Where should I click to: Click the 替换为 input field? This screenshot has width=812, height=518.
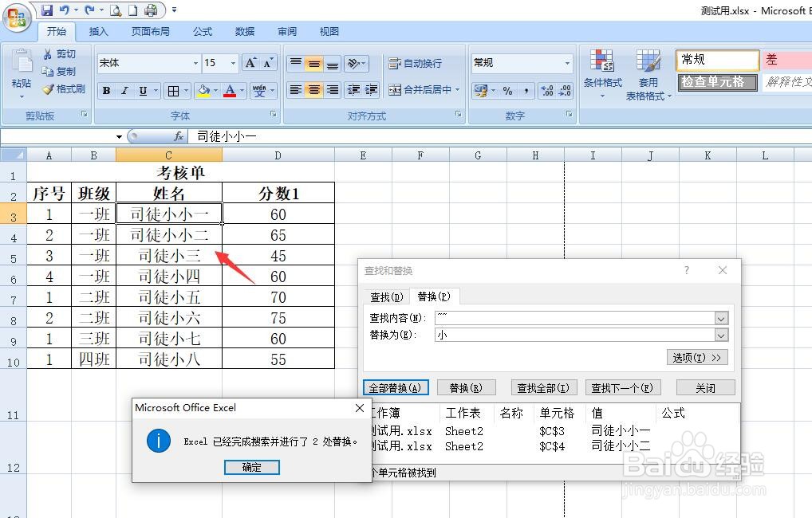[575, 336]
